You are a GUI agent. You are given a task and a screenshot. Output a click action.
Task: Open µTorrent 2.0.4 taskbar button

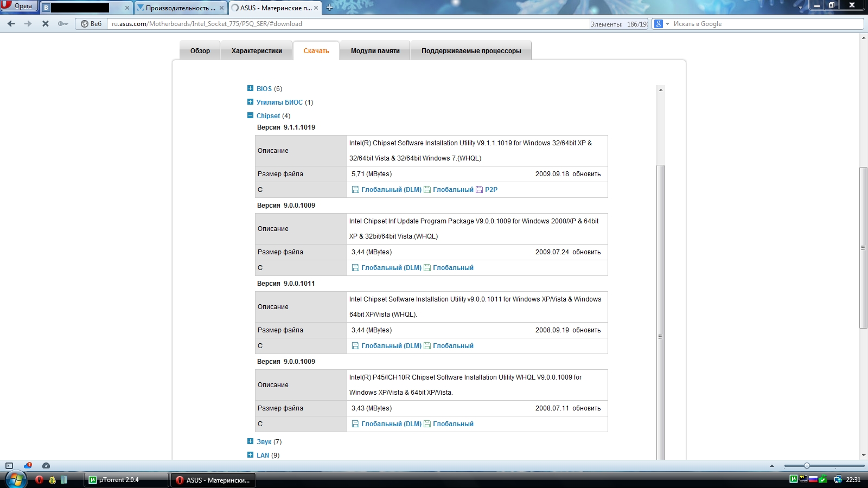tap(126, 480)
